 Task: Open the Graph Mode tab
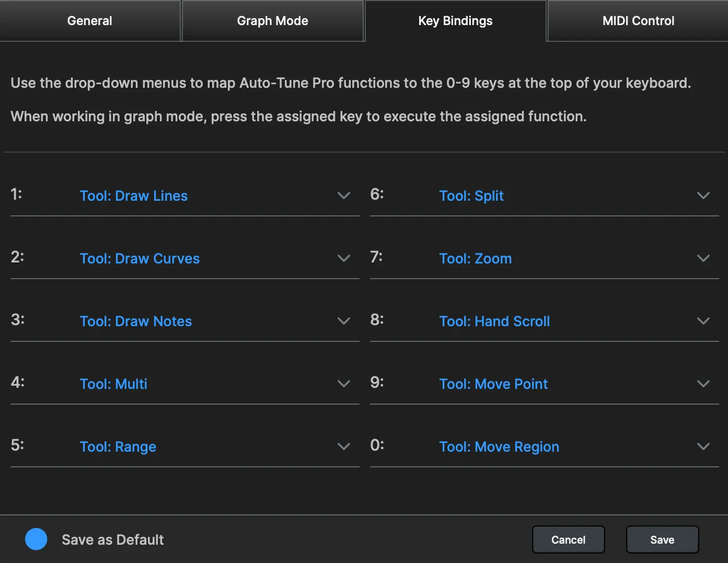coord(272,21)
